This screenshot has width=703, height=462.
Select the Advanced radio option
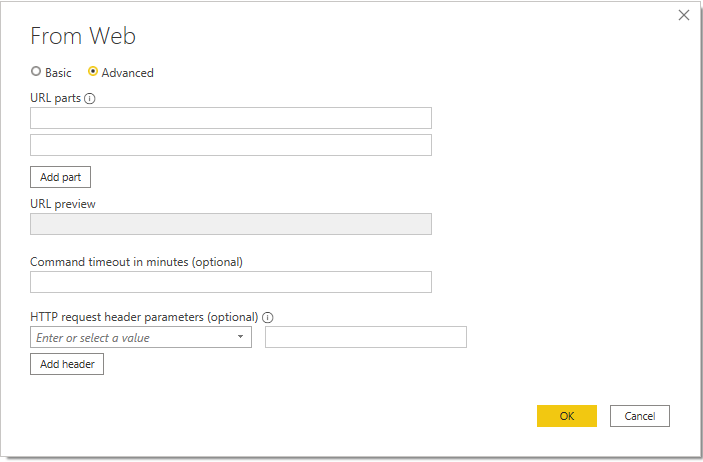coord(93,71)
